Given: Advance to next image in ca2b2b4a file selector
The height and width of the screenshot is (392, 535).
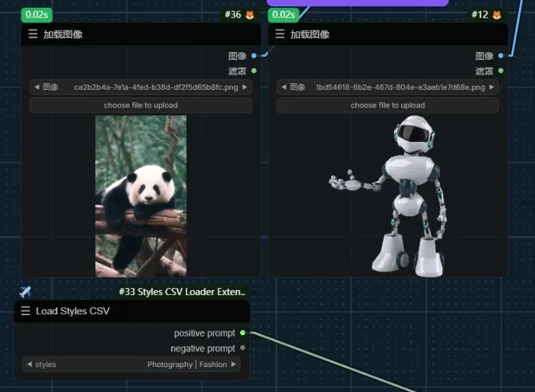Looking at the screenshot, I should [245, 87].
